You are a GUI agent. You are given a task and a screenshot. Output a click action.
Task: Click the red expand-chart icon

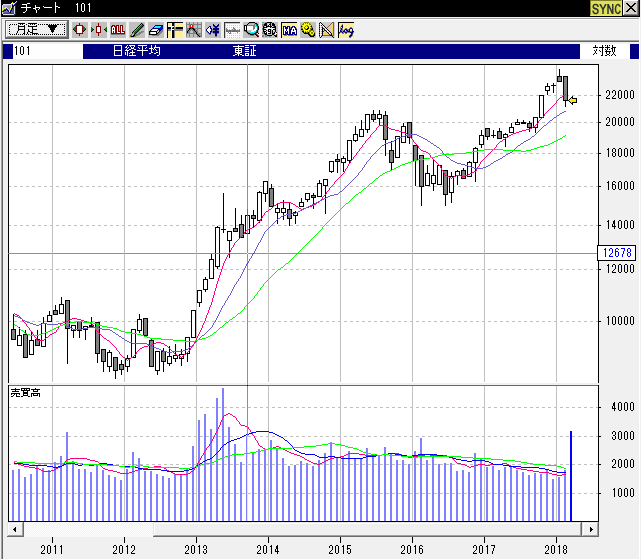pyautogui.click(x=82, y=30)
